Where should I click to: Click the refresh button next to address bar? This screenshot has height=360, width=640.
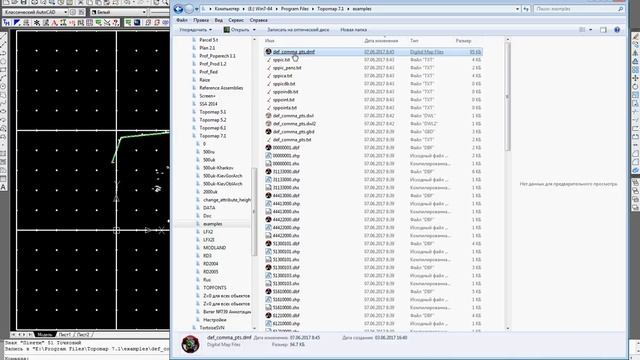click(x=527, y=9)
